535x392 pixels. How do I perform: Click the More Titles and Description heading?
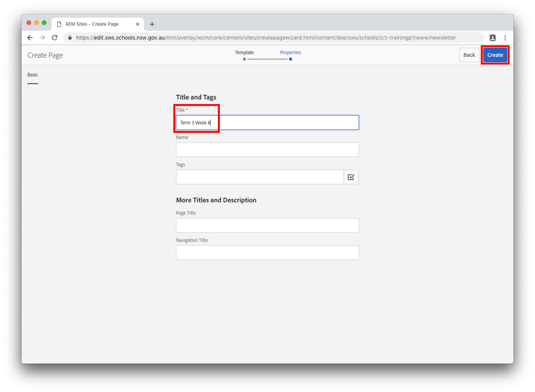[216, 200]
